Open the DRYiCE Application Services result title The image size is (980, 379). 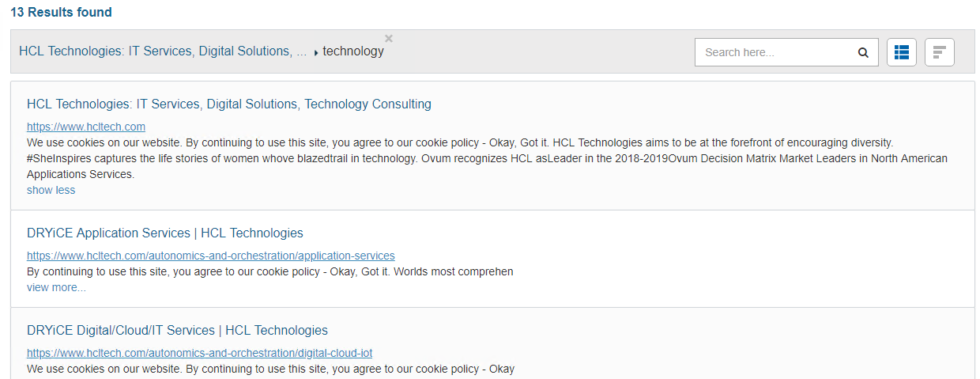164,233
